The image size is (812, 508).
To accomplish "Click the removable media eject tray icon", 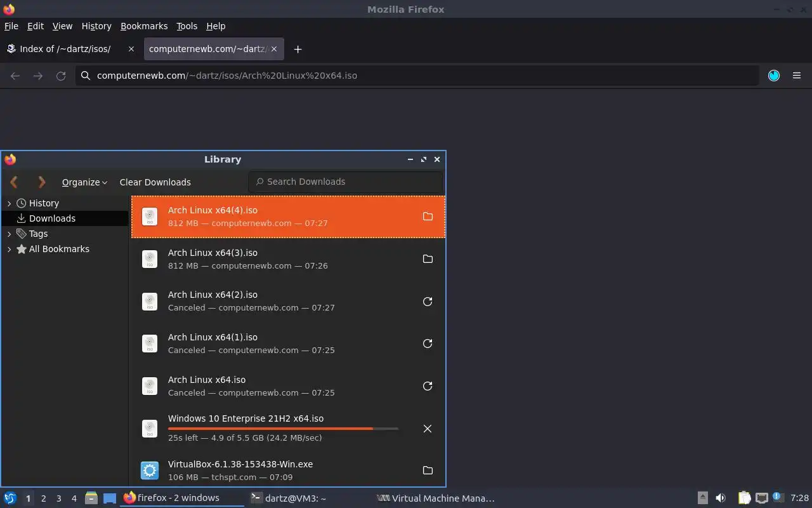I will coord(703,498).
